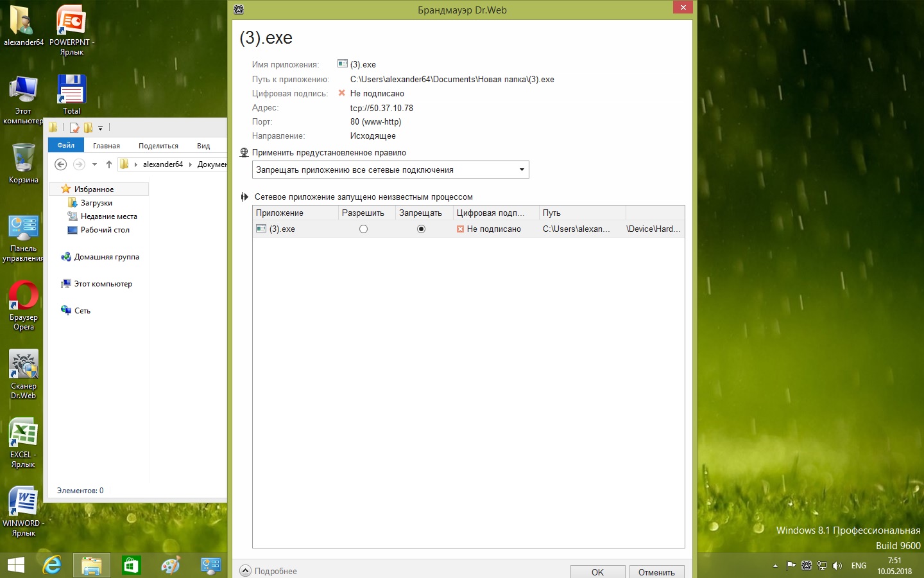Open the alexander64 folder on the desktop
Image resolution: width=924 pixels, height=578 pixels.
24,26
